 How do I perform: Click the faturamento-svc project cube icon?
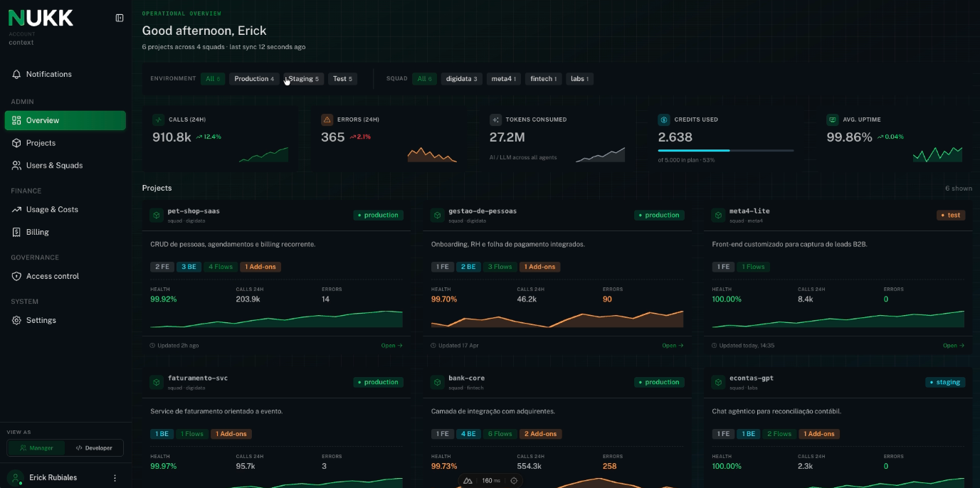point(156,382)
